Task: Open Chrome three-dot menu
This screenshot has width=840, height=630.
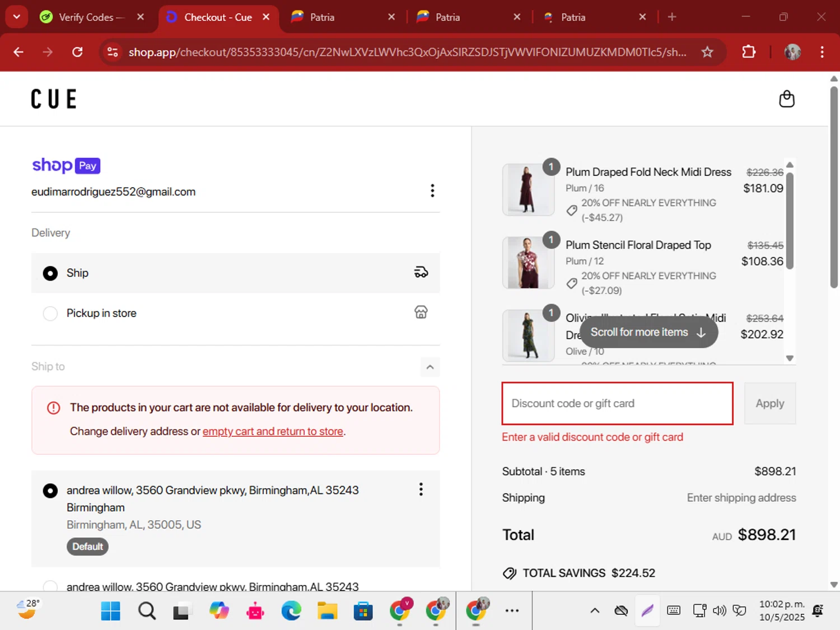Action: pyautogui.click(x=822, y=52)
